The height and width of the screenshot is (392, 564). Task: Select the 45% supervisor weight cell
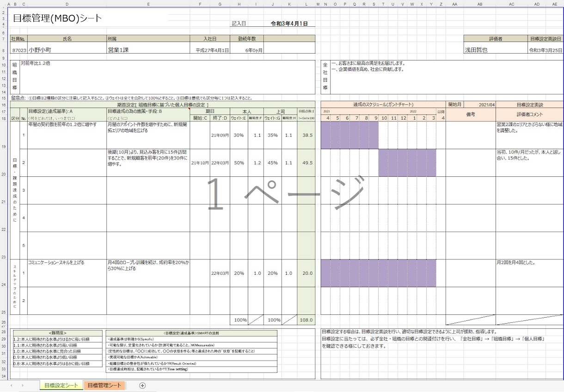(x=273, y=163)
